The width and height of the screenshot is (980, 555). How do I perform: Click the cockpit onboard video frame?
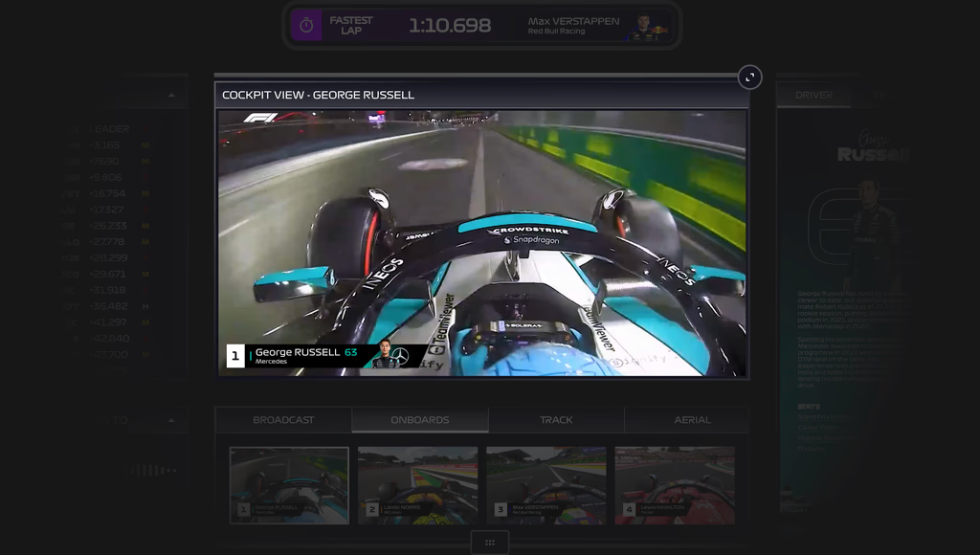coord(482,243)
